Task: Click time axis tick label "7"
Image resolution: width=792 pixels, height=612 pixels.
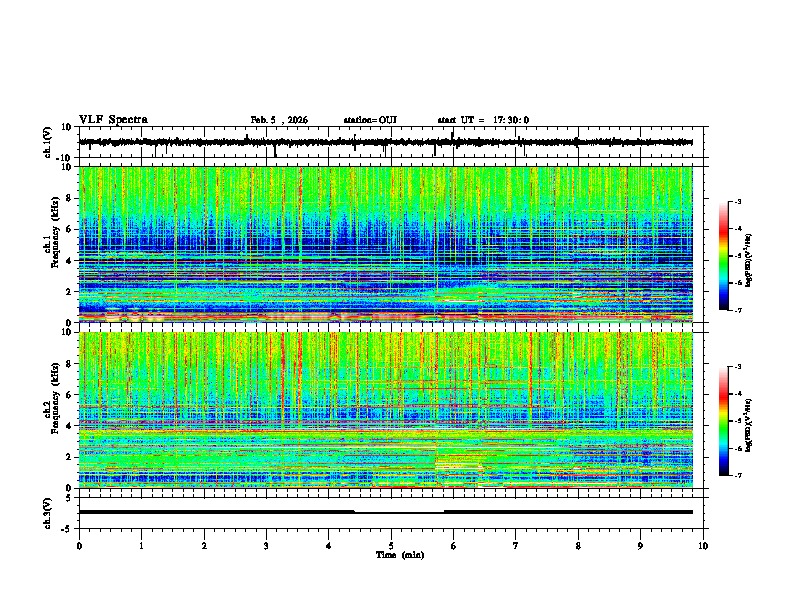Action: [x=516, y=546]
